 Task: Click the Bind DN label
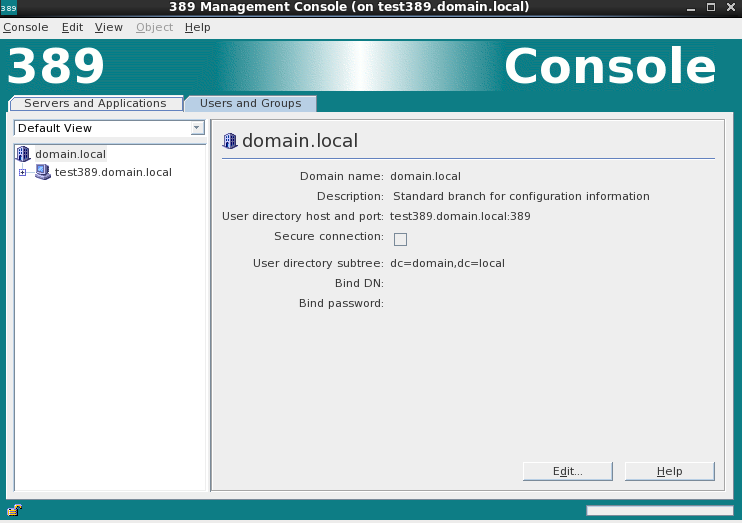point(359,283)
